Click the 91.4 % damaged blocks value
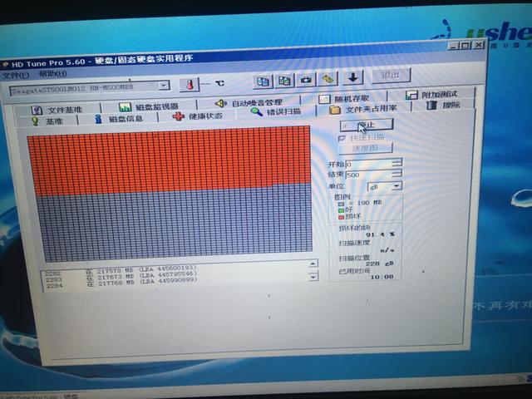Screen dimensions: 532x399 pos(380,234)
